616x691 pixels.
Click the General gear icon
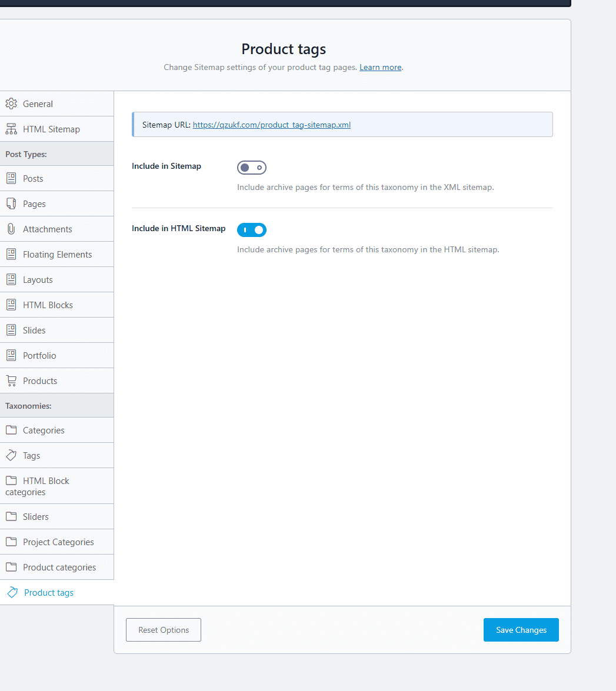pos(11,104)
